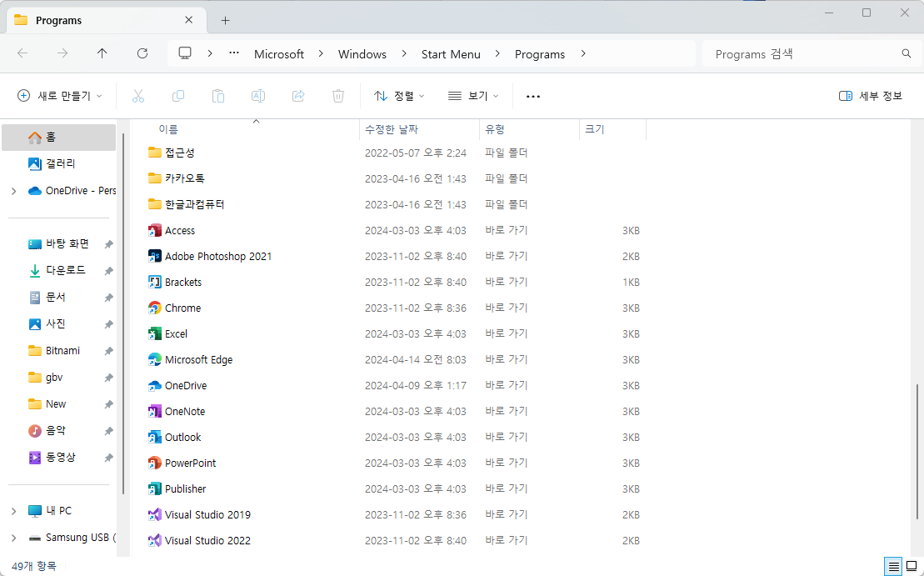924x576 pixels.
Task: Select the OneNote shortcut icon
Action: point(154,412)
